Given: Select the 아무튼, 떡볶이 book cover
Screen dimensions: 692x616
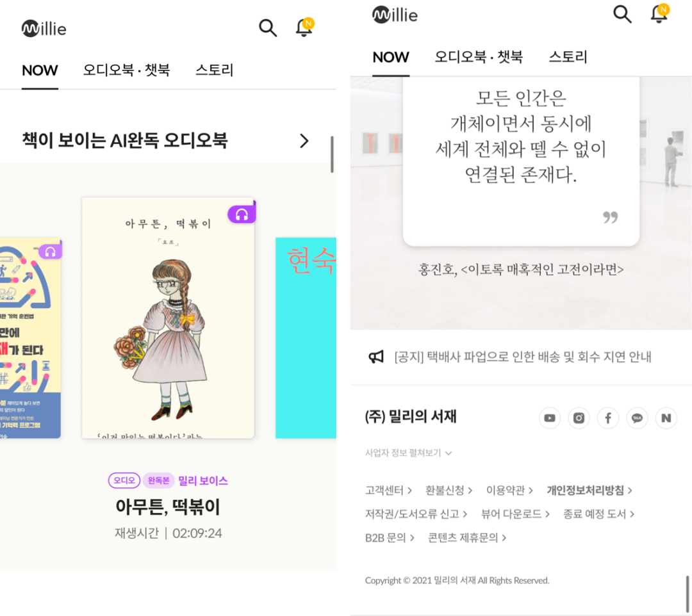Looking at the screenshot, I should click(168, 318).
